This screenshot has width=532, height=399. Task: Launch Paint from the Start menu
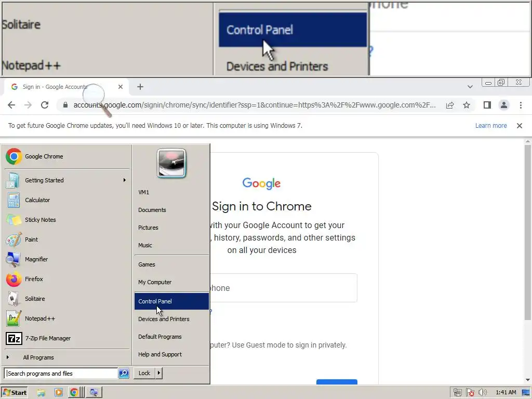point(67,239)
